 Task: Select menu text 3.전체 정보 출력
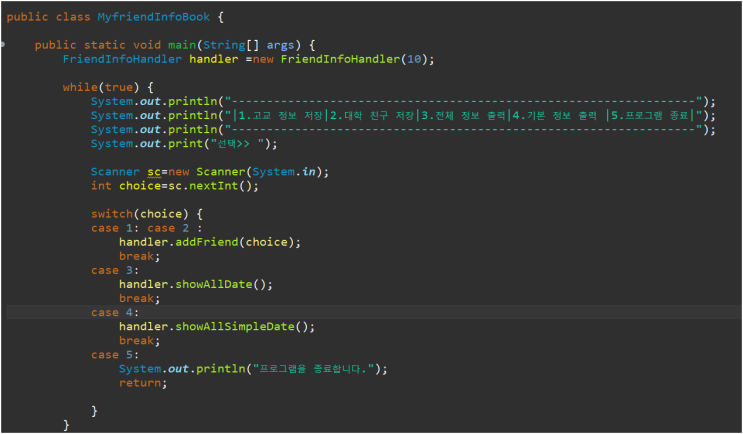(x=463, y=116)
